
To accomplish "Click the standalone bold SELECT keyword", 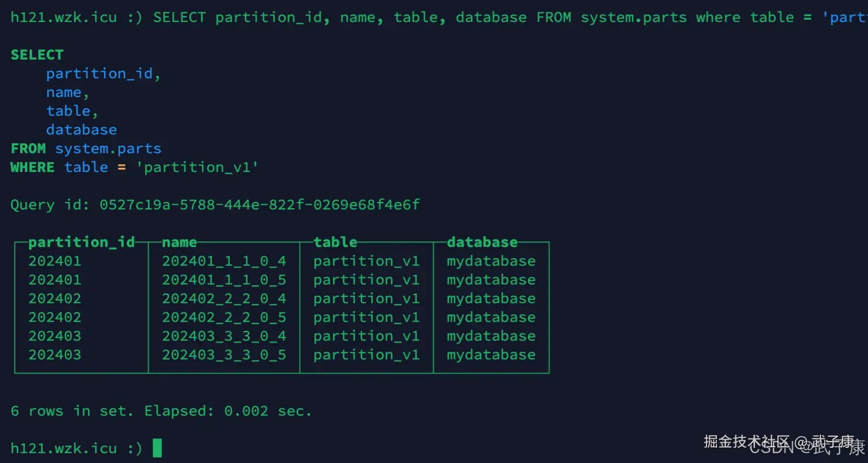I will pos(37,55).
